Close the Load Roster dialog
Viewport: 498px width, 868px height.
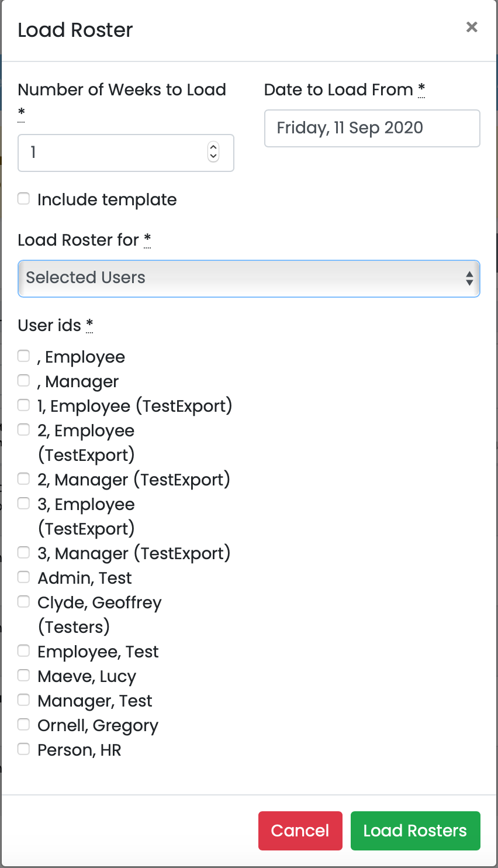472,27
